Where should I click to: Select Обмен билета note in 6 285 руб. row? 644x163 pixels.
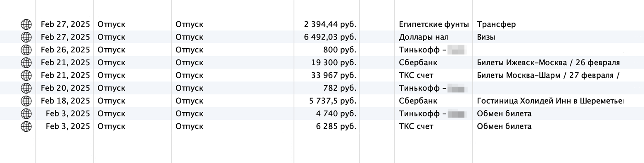click(x=504, y=127)
